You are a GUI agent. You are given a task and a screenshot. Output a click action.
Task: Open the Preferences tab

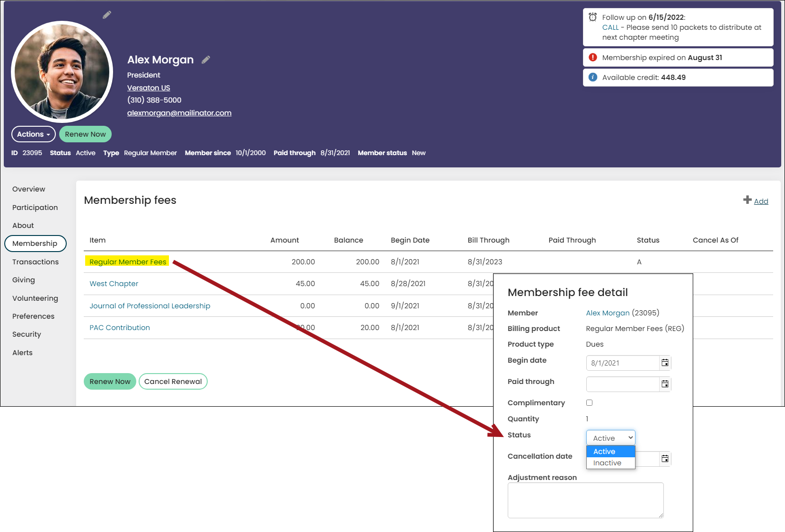click(x=34, y=316)
